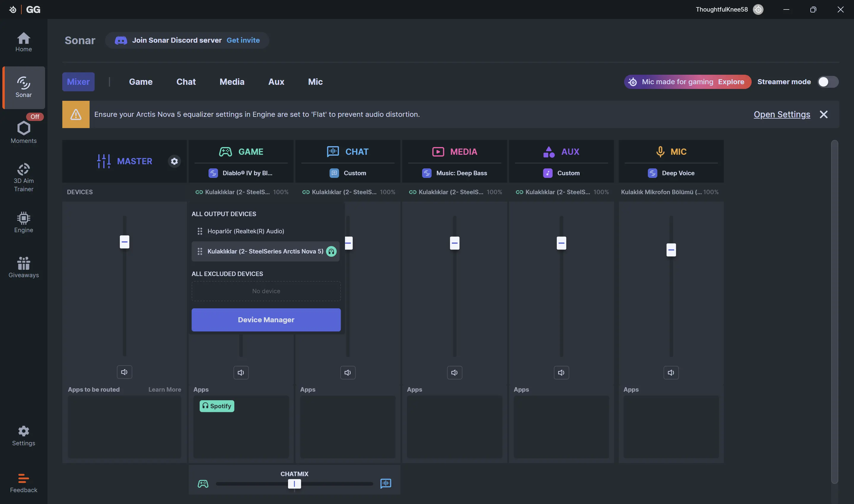Select Kulaklıklar SteelSeries Arctis Nova 5 device

point(266,251)
